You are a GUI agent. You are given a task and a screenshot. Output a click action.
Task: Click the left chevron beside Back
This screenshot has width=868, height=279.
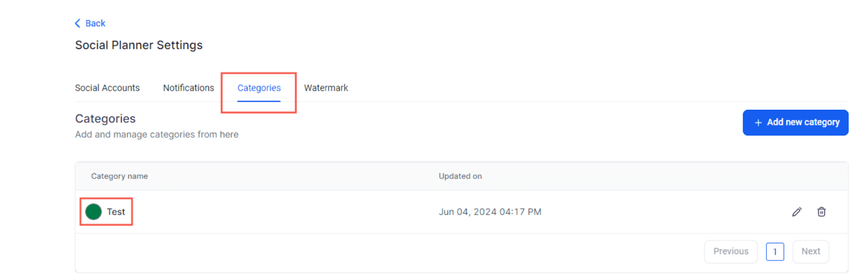(77, 23)
